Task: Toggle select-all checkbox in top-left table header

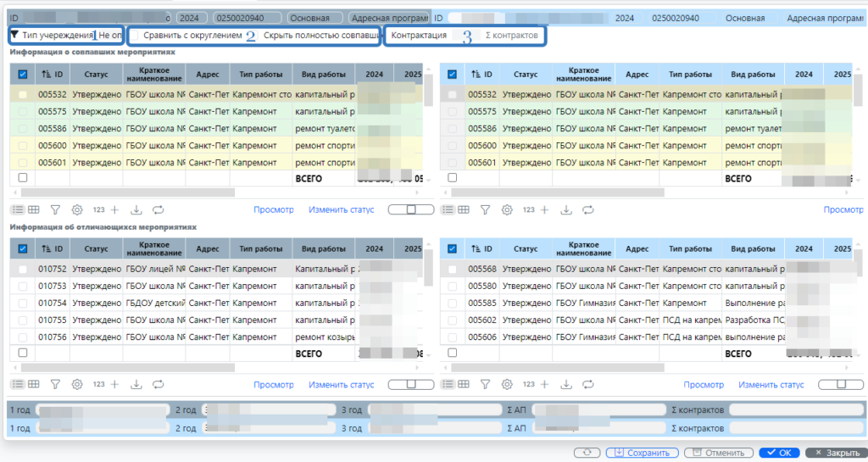Action: coord(23,75)
